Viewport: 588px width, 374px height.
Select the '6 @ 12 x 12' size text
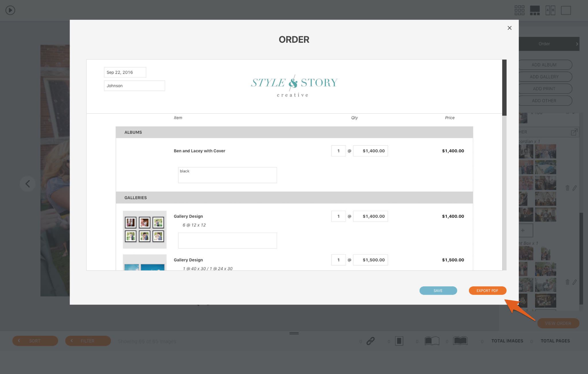pyautogui.click(x=194, y=225)
